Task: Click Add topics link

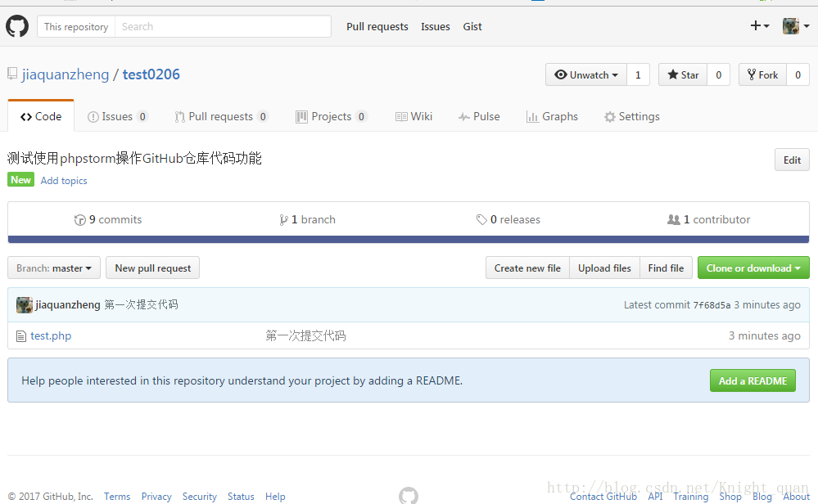Action: coord(64,180)
